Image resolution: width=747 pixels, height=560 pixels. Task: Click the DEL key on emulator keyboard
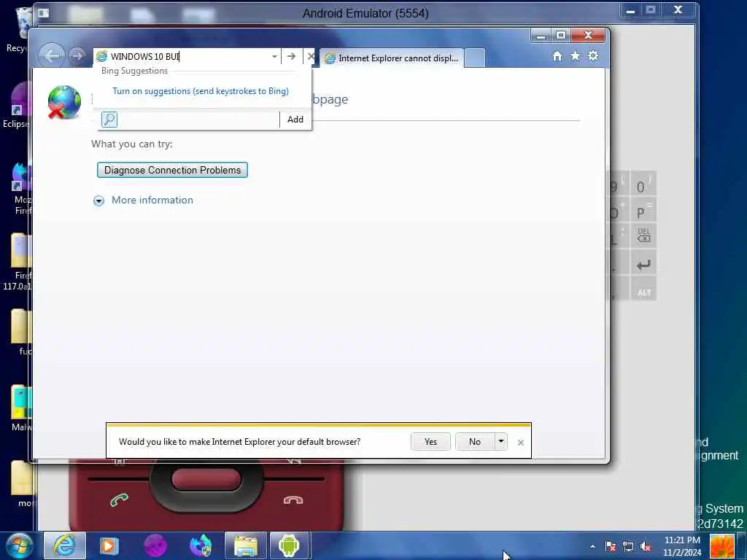click(643, 236)
